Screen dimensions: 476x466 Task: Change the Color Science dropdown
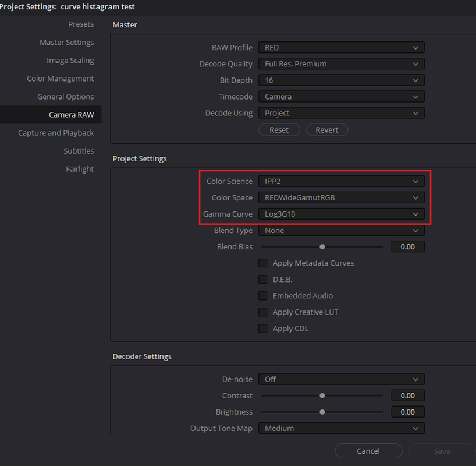[341, 182]
